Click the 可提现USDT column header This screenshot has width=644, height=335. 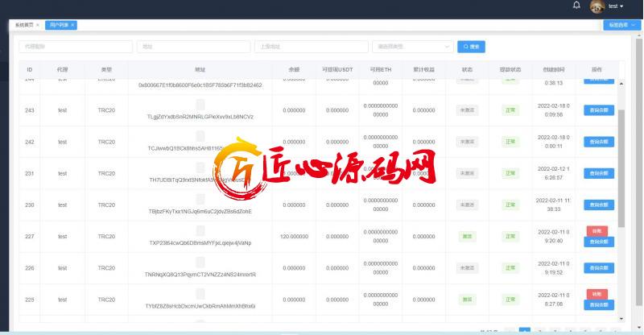(337, 70)
